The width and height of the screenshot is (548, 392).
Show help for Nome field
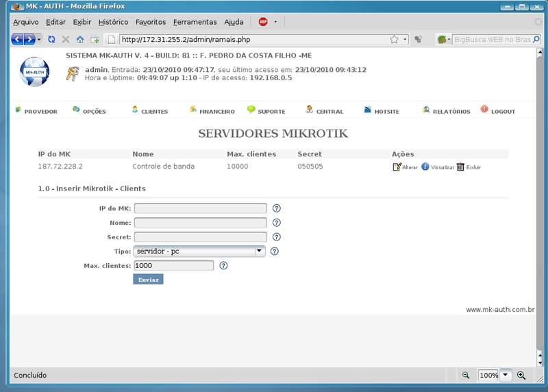tap(277, 223)
